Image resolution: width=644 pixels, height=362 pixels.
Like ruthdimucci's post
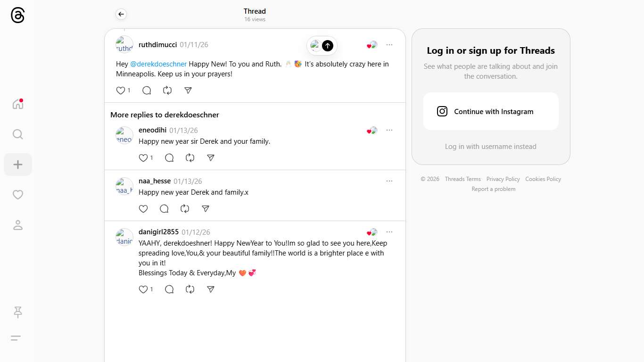click(121, 90)
